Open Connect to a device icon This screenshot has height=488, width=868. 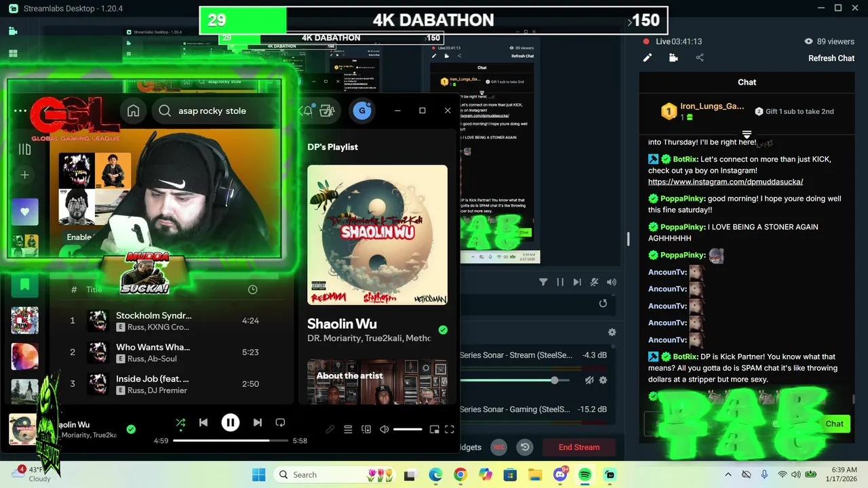click(366, 429)
